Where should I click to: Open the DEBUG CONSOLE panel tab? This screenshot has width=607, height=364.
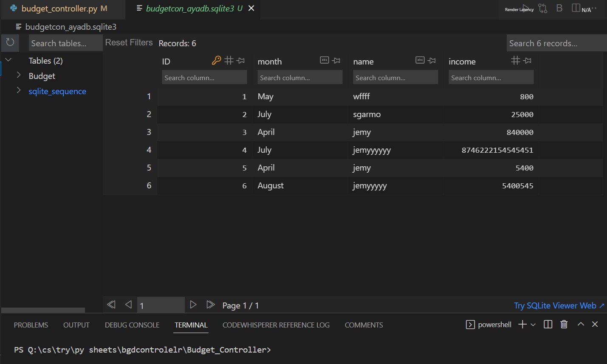point(132,325)
